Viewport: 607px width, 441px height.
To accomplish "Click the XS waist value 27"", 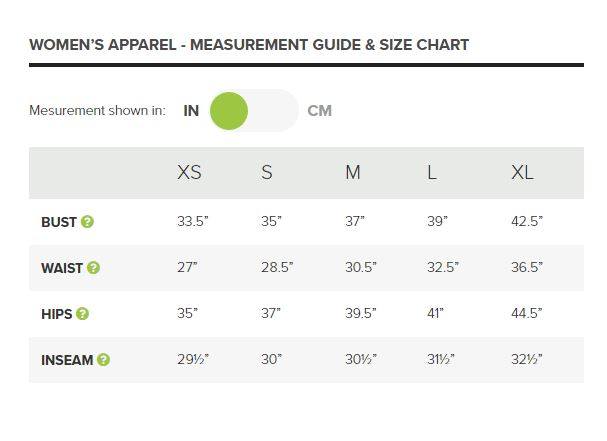I will click(x=187, y=268).
